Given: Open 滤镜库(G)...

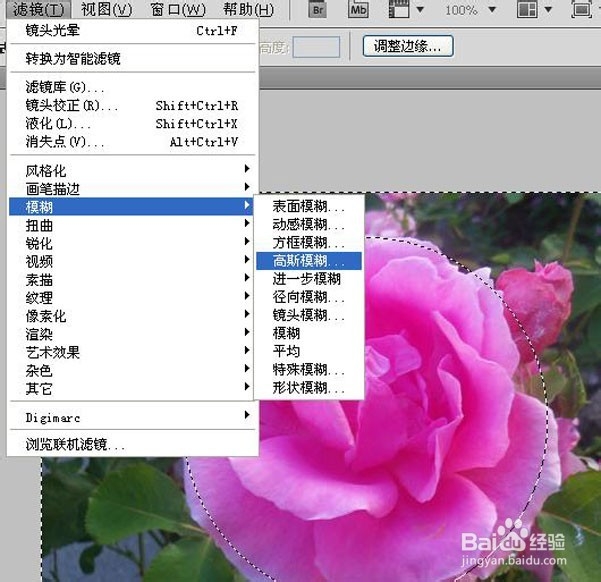Looking at the screenshot, I should [131, 87].
